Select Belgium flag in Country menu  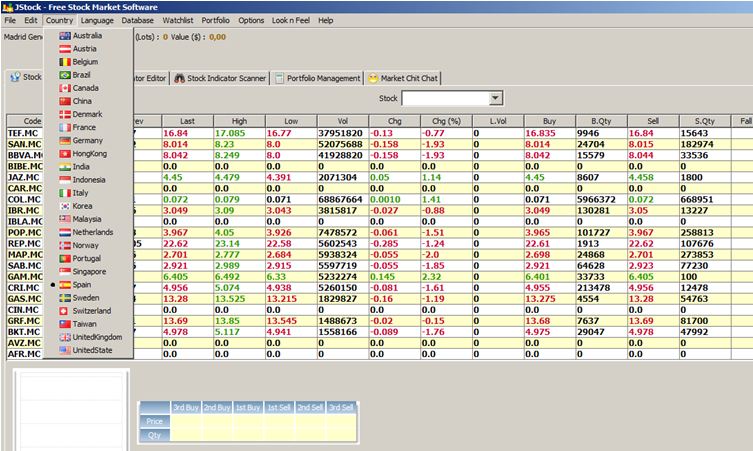(x=65, y=62)
